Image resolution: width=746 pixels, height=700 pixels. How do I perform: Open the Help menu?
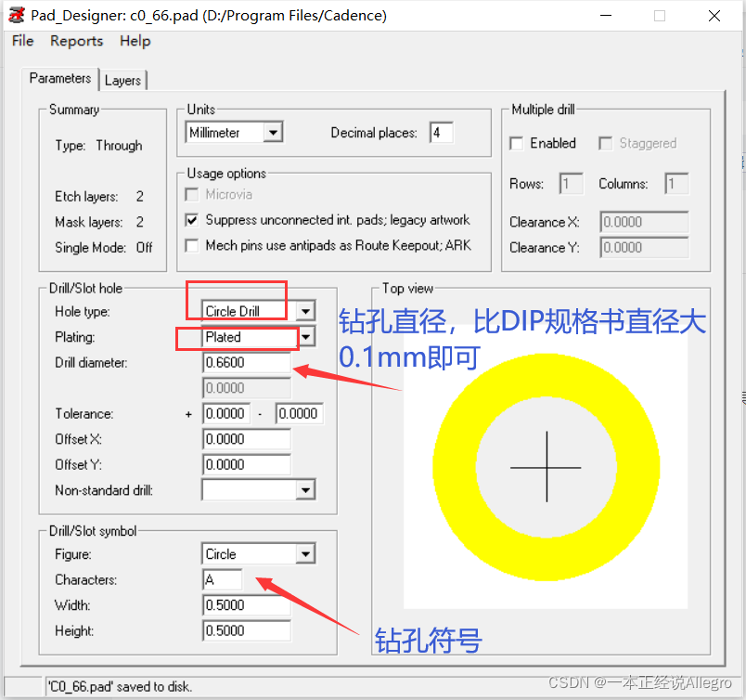point(135,41)
